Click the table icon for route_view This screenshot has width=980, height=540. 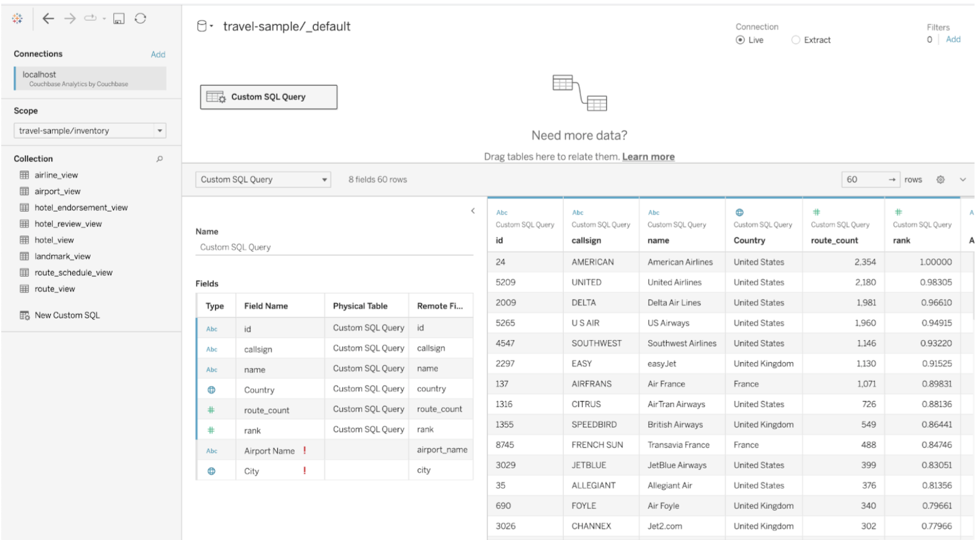click(24, 289)
